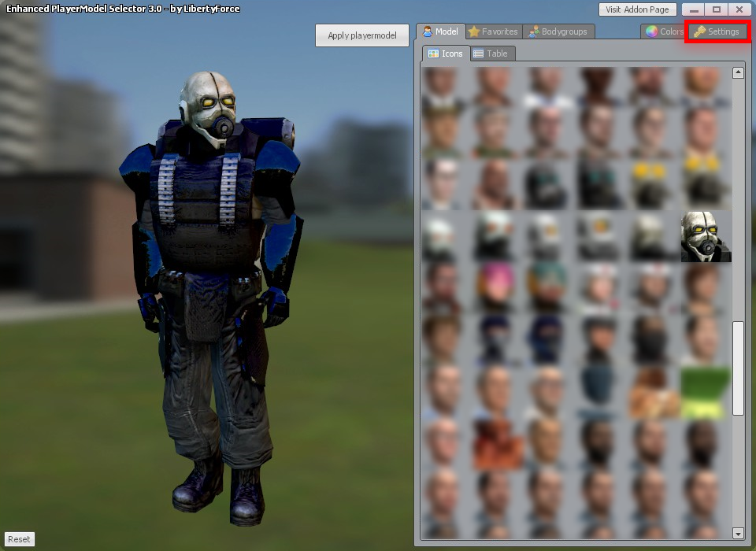Click the Apply playermodel button

pos(362,35)
